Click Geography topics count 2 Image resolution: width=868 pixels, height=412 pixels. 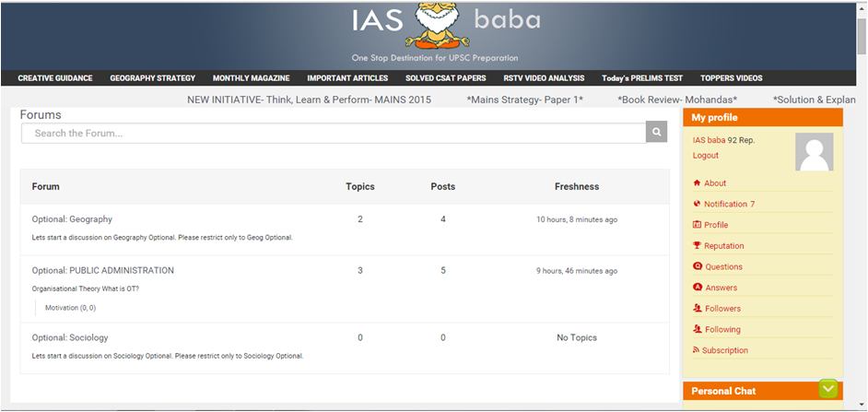360,219
